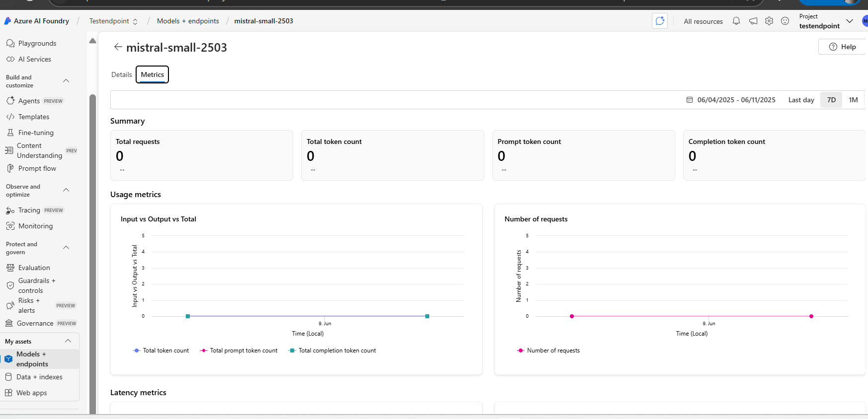Select the Last day time range
Viewport: 868px width, 419px height.
click(801, 100)
